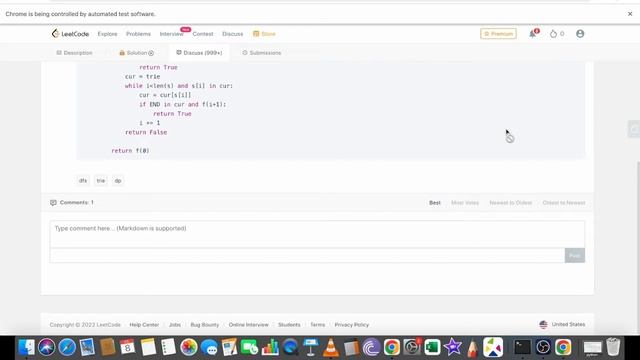Switch to the locked Solution tab
The image size is (640, 360).
[x=136, y=53]
